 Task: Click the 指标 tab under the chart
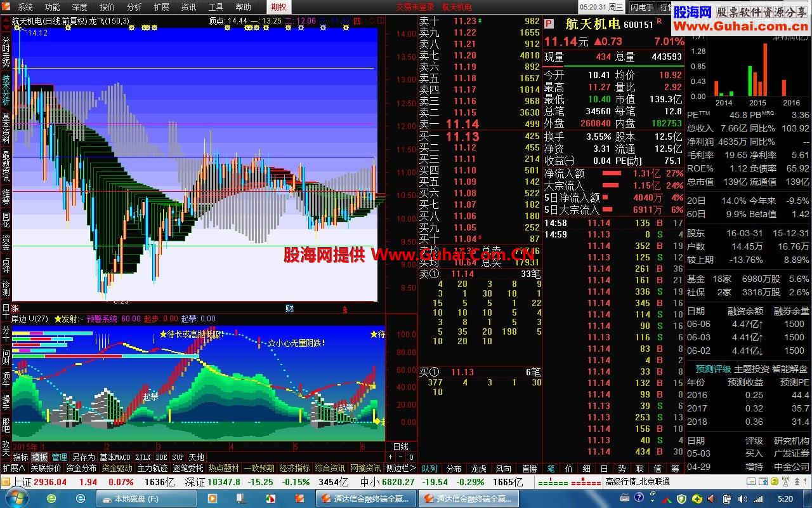click(21, 457)
